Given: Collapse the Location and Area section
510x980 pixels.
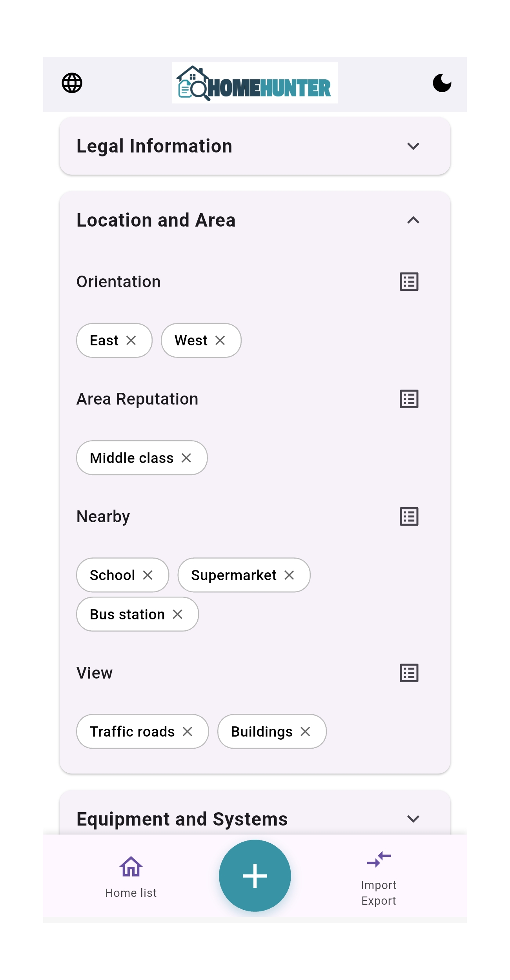Looking at the screenshot, I should pyautogui.click(x=413, y=220).
